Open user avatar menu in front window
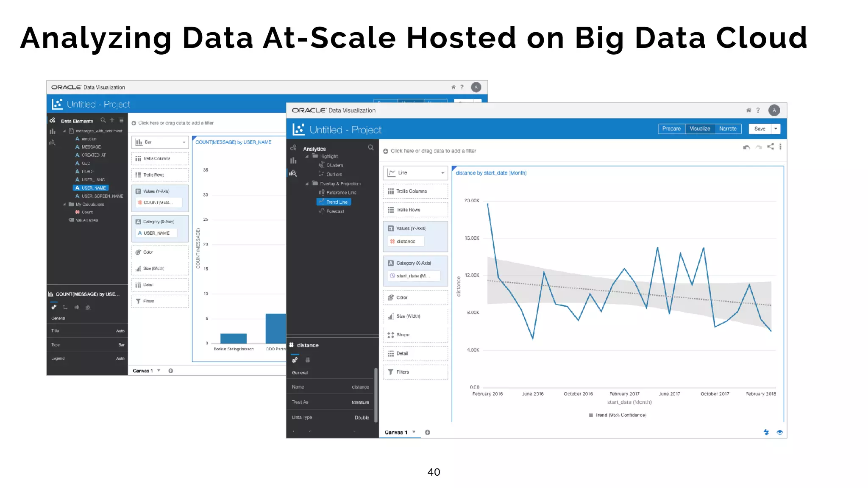The height and width of the screenshot is (488, 868). click(774, 110)
